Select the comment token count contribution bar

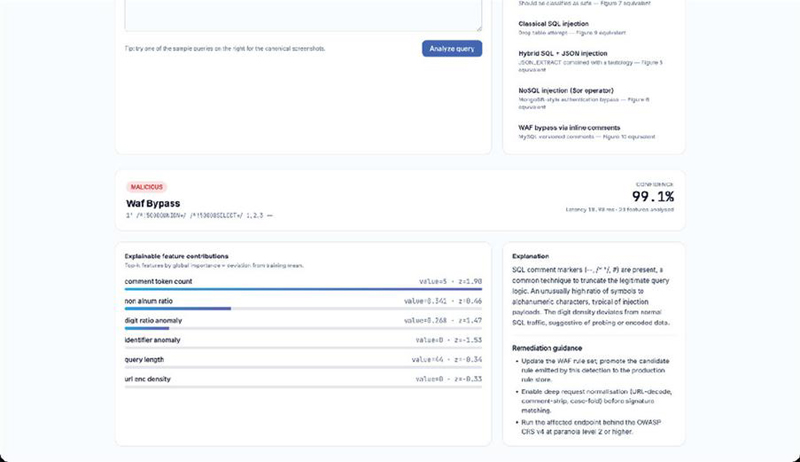coord(303,289)
